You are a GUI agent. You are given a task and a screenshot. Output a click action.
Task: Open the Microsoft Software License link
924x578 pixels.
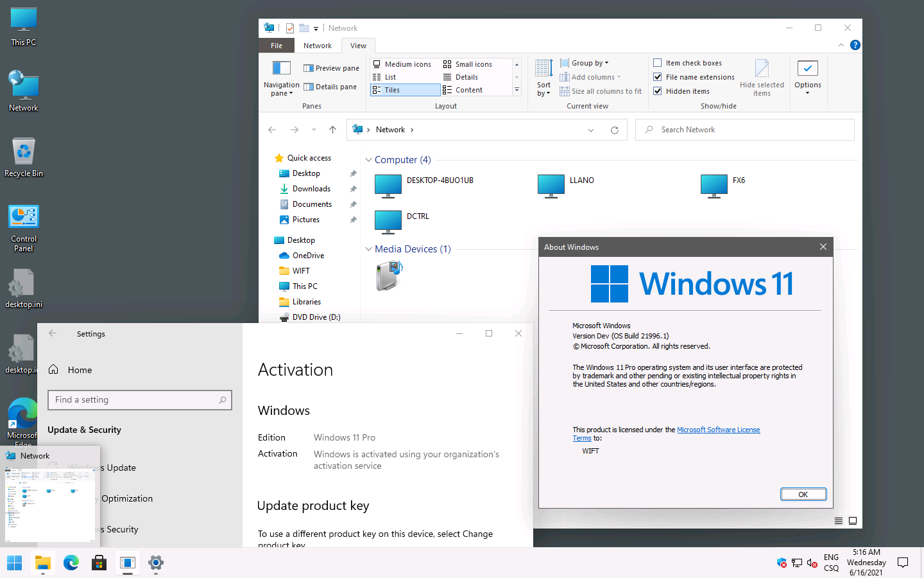pyautogui.click(x=718, y=430)
